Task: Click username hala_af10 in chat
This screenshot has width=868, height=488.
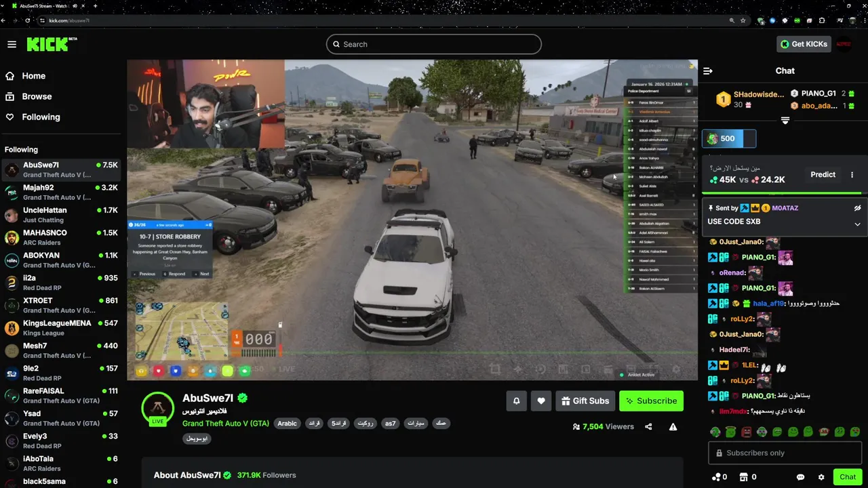Action: click(x=768, y=304)
